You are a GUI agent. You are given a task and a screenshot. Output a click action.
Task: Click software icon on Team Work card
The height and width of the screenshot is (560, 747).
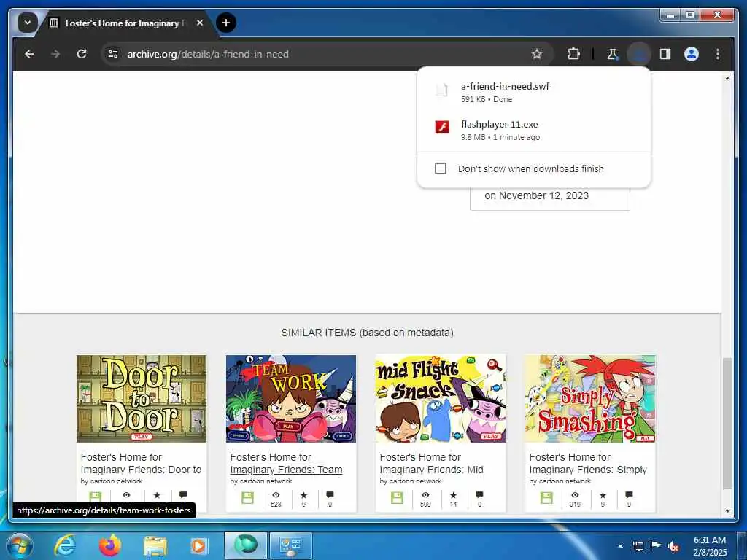247,498
